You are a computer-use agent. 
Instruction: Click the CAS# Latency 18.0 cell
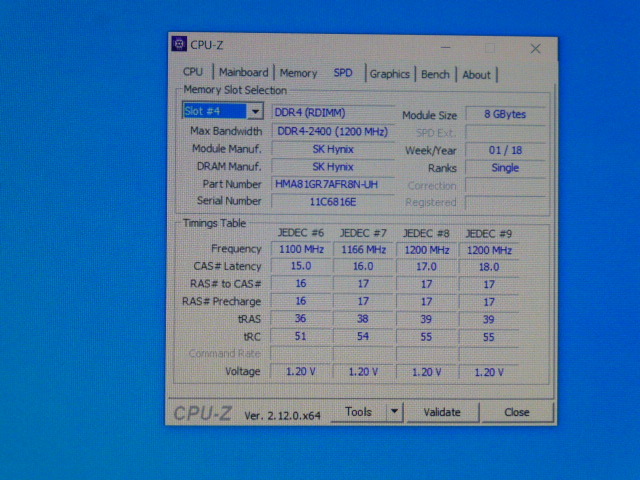coord(489,267)
